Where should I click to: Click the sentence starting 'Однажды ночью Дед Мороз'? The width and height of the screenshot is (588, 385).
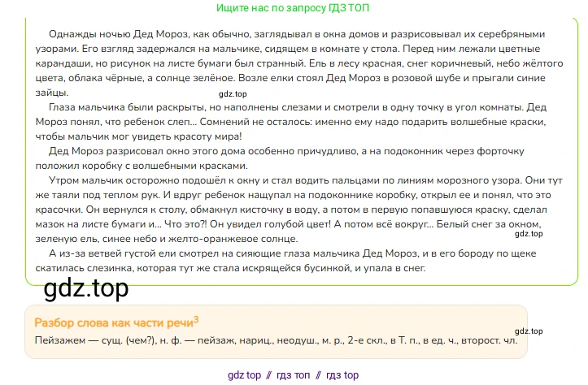(x=296, y=34)
